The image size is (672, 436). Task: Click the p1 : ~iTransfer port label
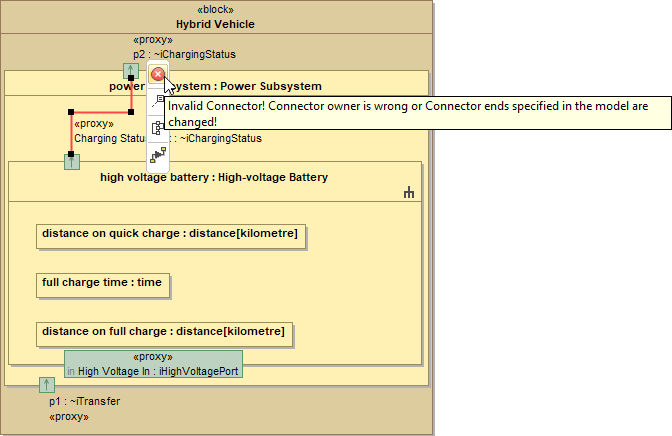(85, 401)
